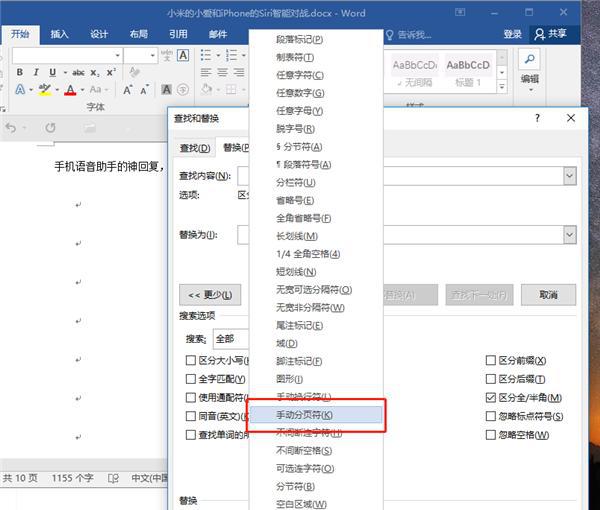The height and width of the screenshot is (510, 600).
Task: Open help in Find and Replace dialog
Action: coord(537,118)
